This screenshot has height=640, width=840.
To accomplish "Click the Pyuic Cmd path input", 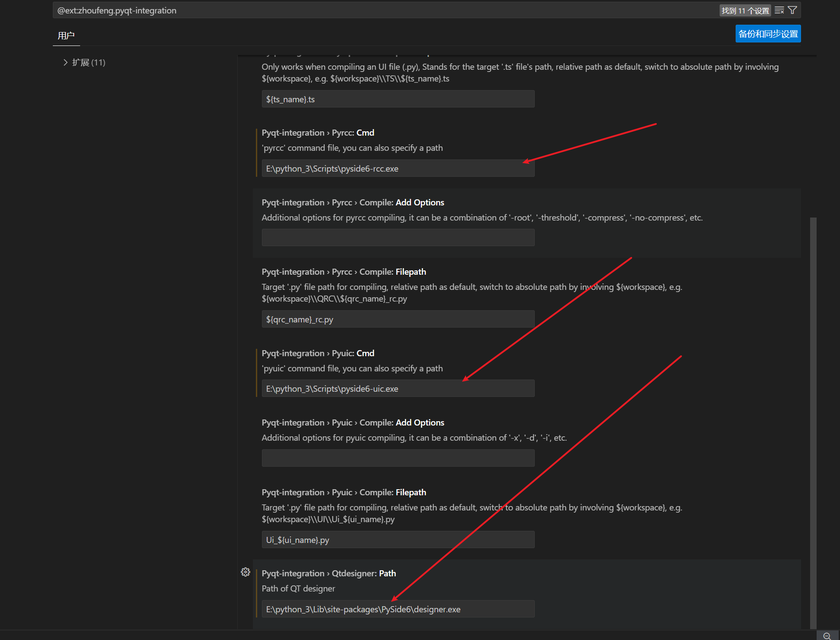I will coord(397,389).
